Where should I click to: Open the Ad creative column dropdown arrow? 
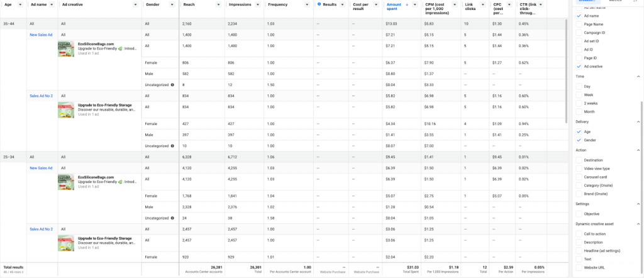135,4
